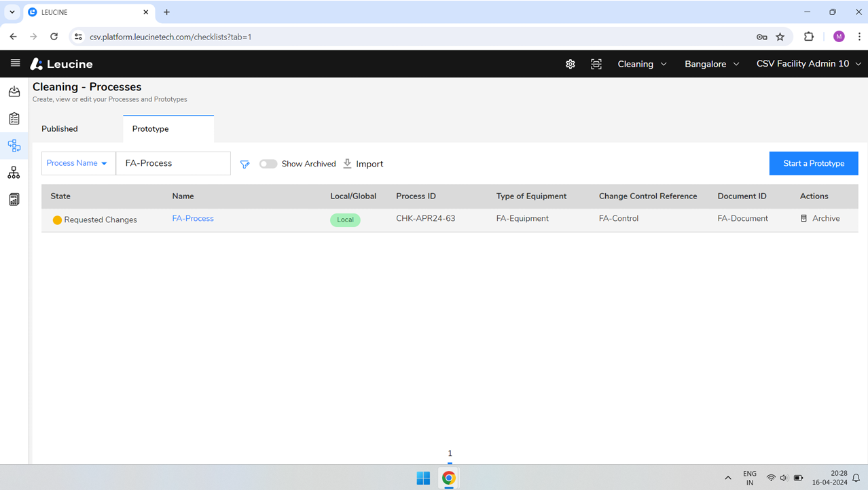The height and width of the screenshot is (490, 868).
Task: Expand the Bangalore facility dropdown
Action: click(712, 64)
